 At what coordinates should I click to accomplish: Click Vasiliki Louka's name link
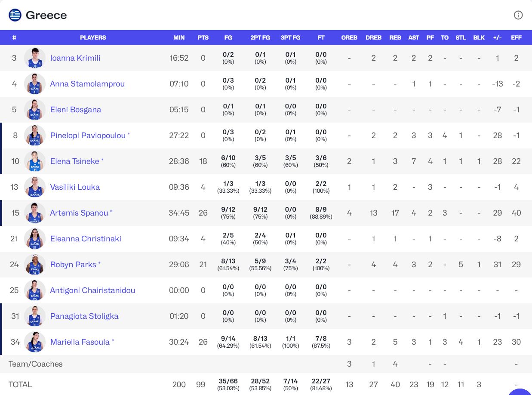coord(75,187)
